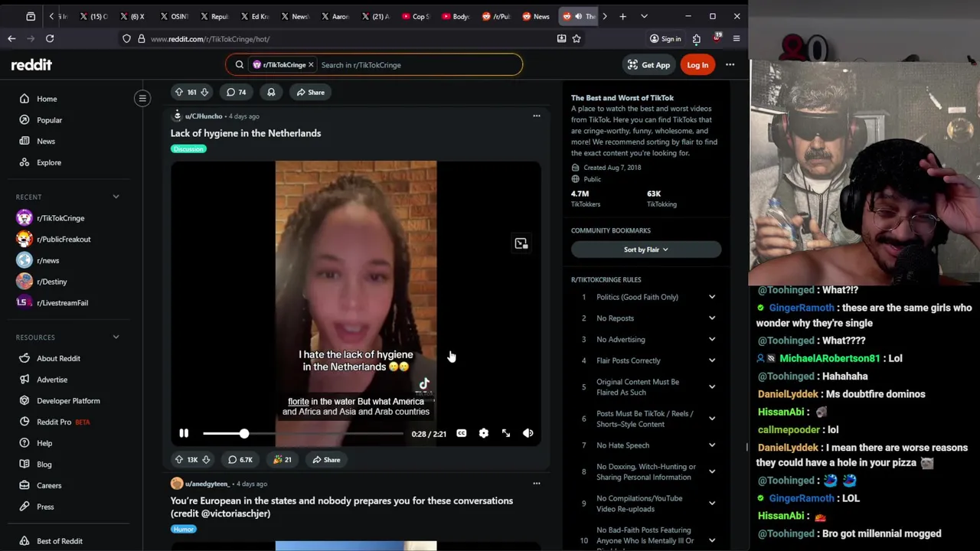Click award icon on top post
Screen dimensions: 980x551
click(271, 93)
